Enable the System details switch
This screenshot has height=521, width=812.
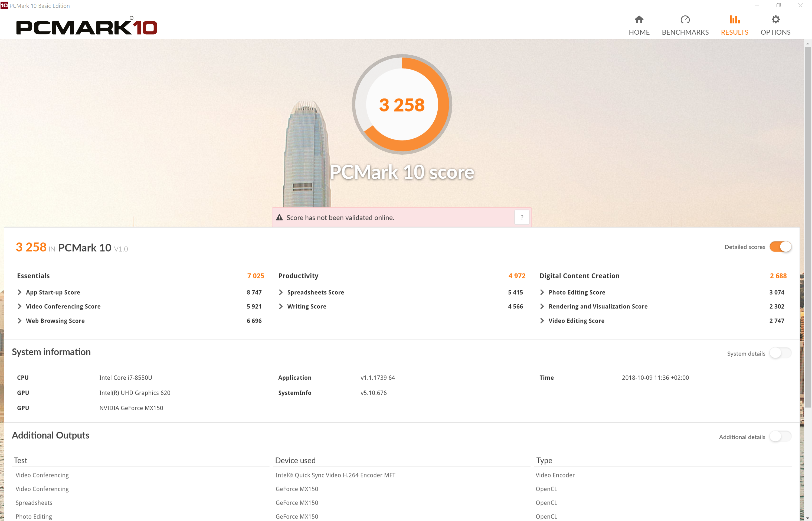tap(780, 353)
